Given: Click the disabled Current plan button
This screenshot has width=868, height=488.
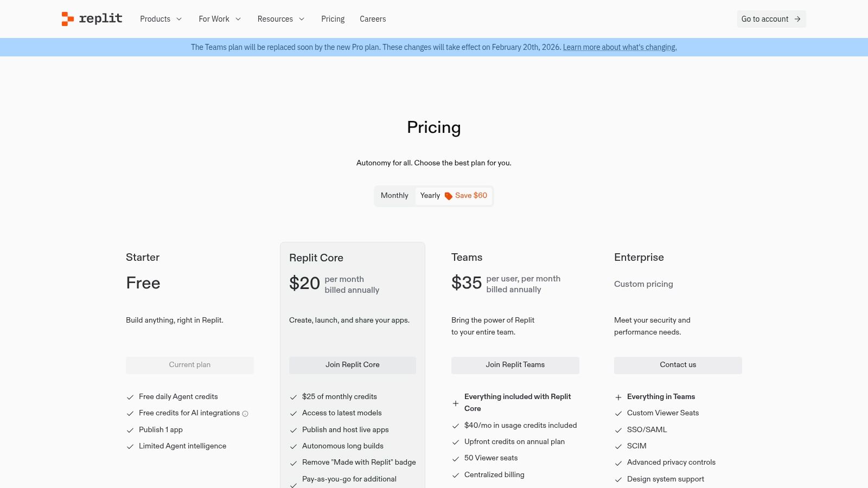Looking at the screenshot, I should [x=189, y=365].
